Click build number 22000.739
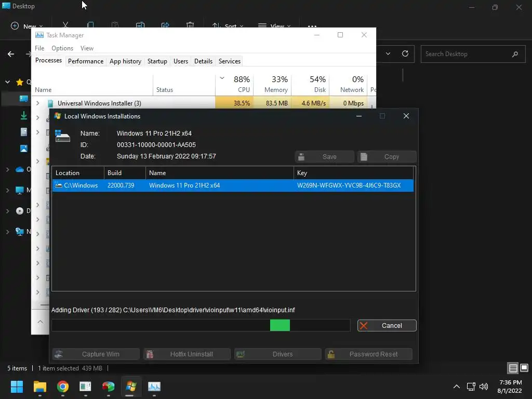 [x=121, y=185]
